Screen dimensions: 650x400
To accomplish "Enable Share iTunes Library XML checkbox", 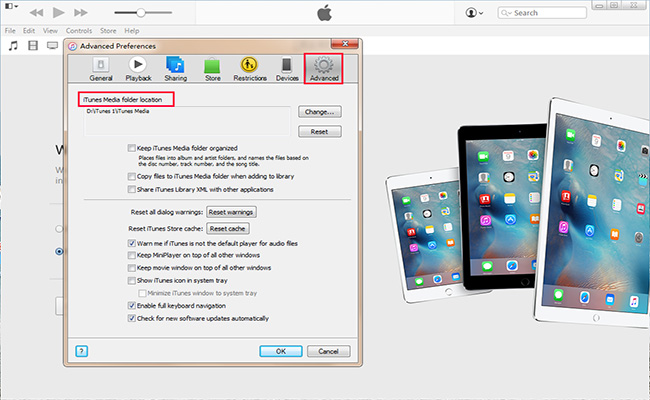I will 131,189.
